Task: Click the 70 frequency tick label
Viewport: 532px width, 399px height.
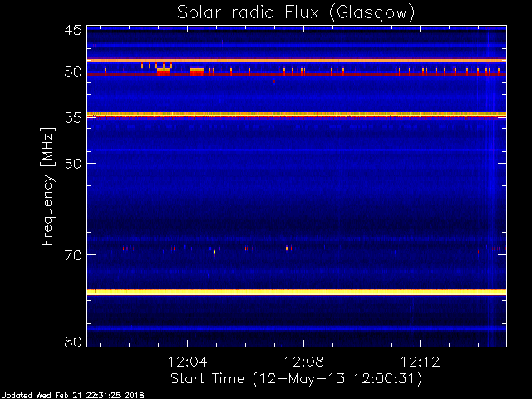Action: (73, 255)
